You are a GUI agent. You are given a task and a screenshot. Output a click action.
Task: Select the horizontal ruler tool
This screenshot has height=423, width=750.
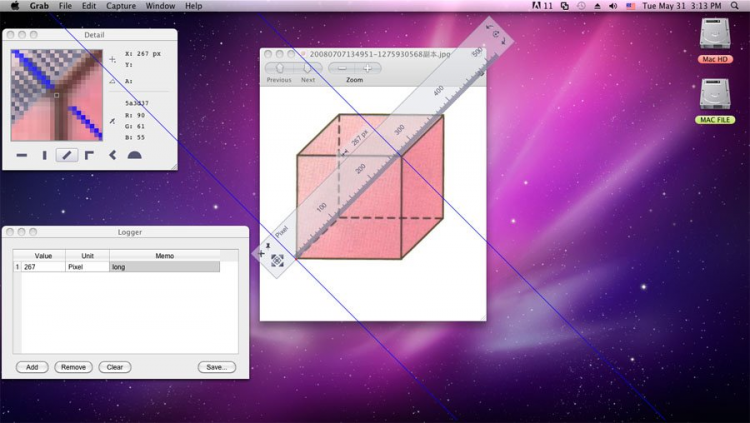tap(22, 155)
